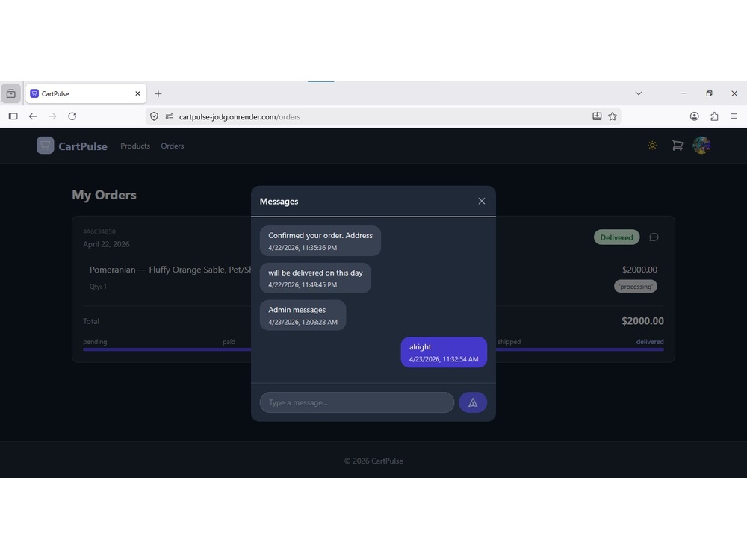The height and width of the screenshot is (560, 747).
Task: Click the Delivered status badge
Action: pos(616,237)
